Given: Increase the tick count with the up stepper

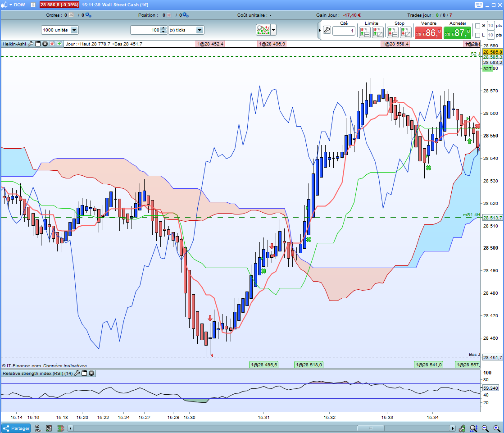Looking at the screenshot, I should [x=163, y=28].
